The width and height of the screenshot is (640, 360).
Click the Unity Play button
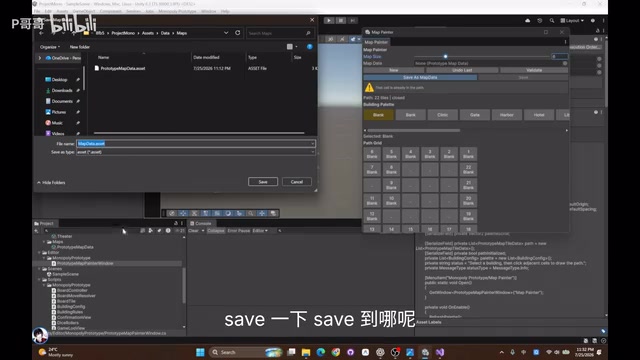pos(329,20)
